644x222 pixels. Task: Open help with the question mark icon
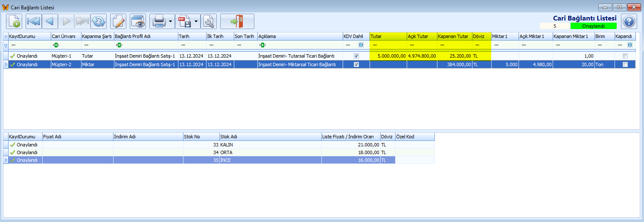629,21
